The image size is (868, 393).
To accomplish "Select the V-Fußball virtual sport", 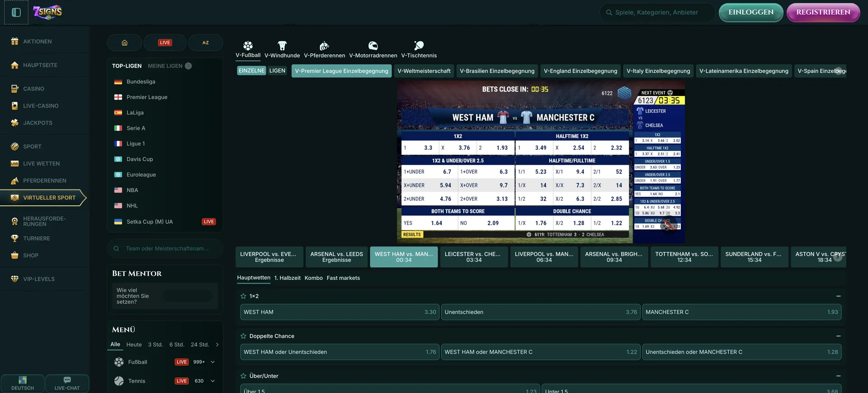I will pyautogui.click(x=248, y=50).
